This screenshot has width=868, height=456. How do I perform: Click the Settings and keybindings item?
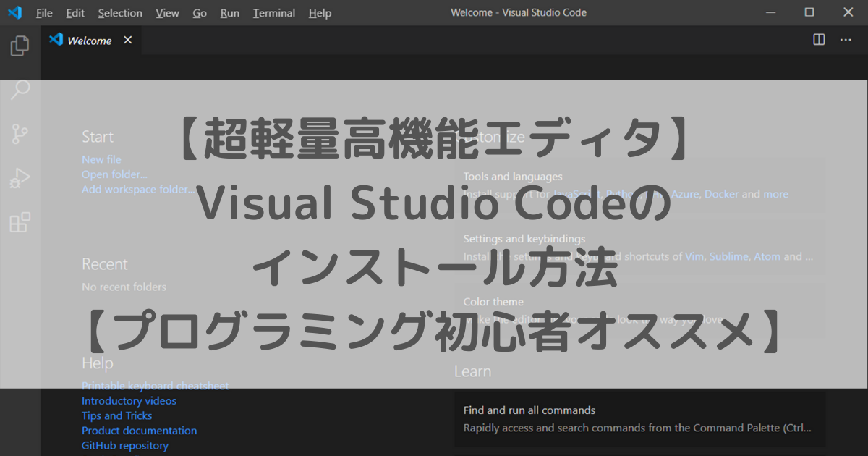tap(639, 248)
